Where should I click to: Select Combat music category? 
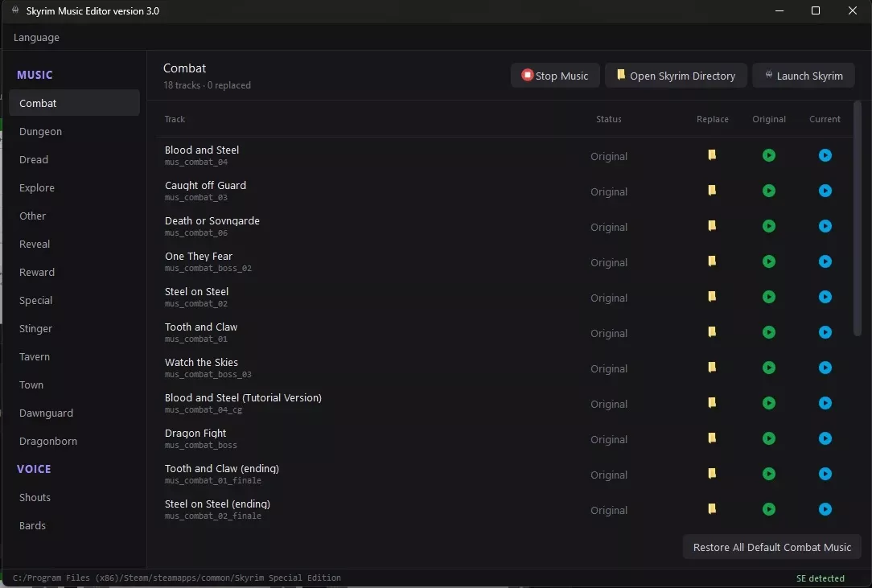tap(74, 103)
